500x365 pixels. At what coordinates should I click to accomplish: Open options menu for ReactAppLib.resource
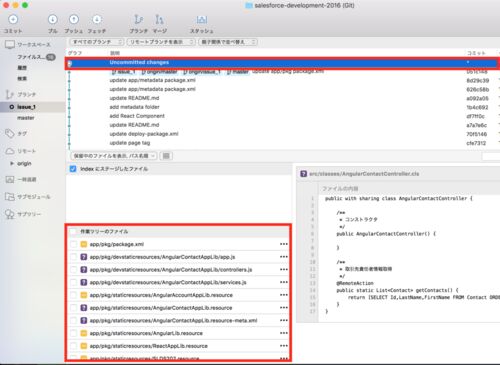click(284, 346)
